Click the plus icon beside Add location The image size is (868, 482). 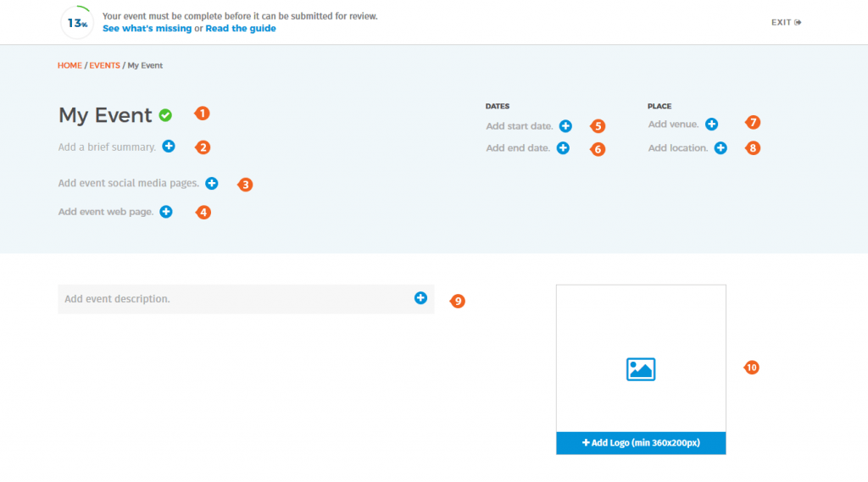coord(721,147)
